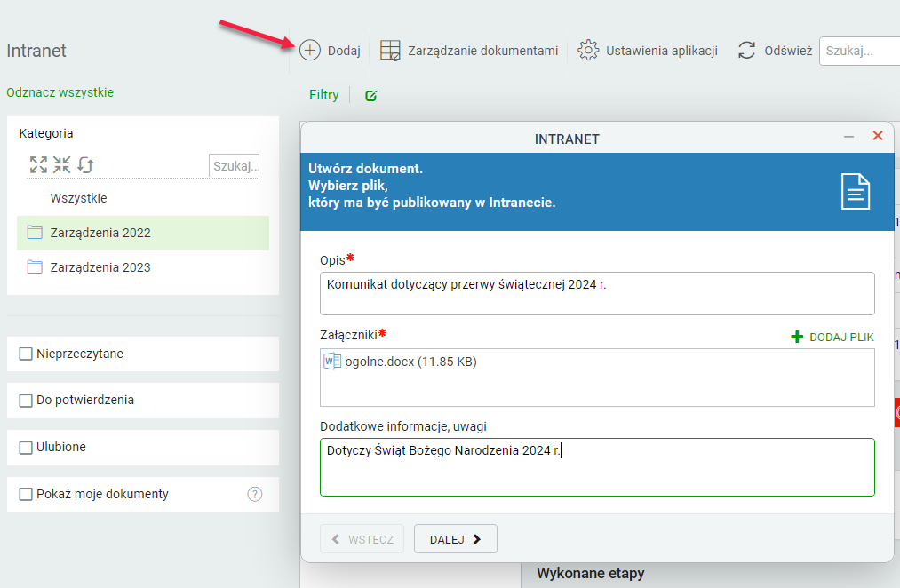
Task: Toggle the Nieprzeczytane checkbox
Action: coord(26,354)
